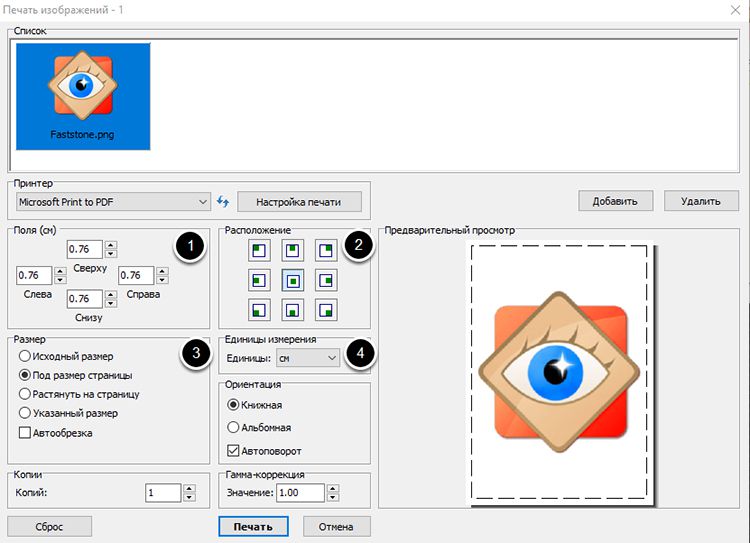Viewport: 750px width, 543px height.
Task: Decrease the Слева left margin value
Action: [x=60, y=279]
